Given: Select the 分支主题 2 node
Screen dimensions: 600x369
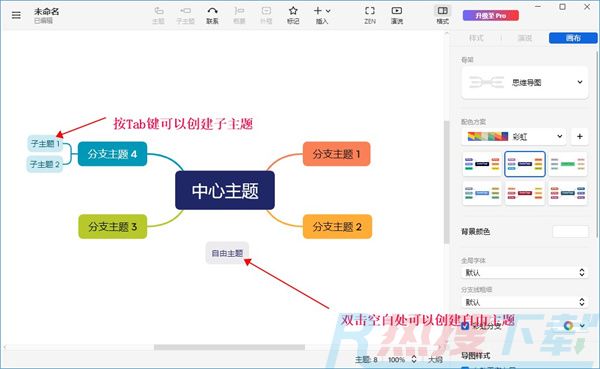Looking at the screenshot, I should (x=337, y=227).
